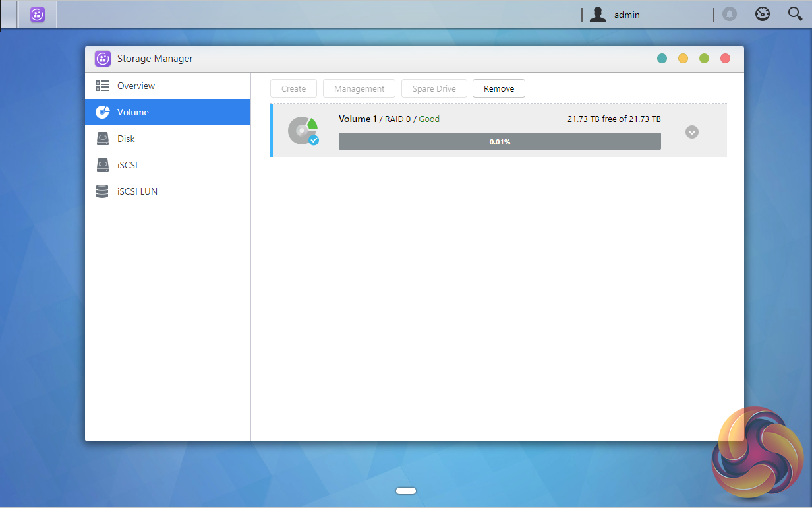Image resolution: width=812 pixels, height=508 pixels.
Task: Click the Volume 1 usage bar showing 0.01%
Action: (500, 141)
